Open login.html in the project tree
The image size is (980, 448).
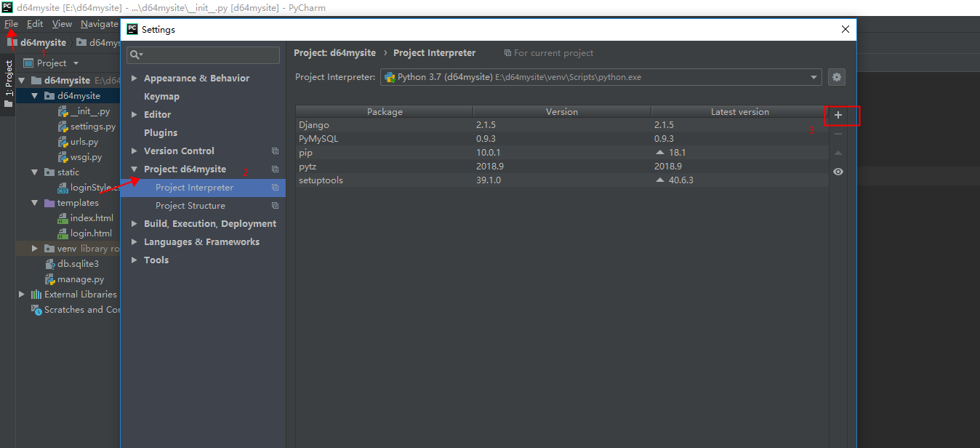point(84,233)
